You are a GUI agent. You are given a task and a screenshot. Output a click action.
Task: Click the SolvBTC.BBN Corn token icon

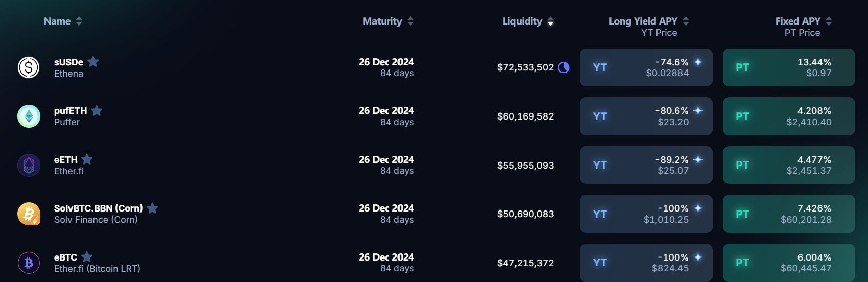tap(29, 214)
